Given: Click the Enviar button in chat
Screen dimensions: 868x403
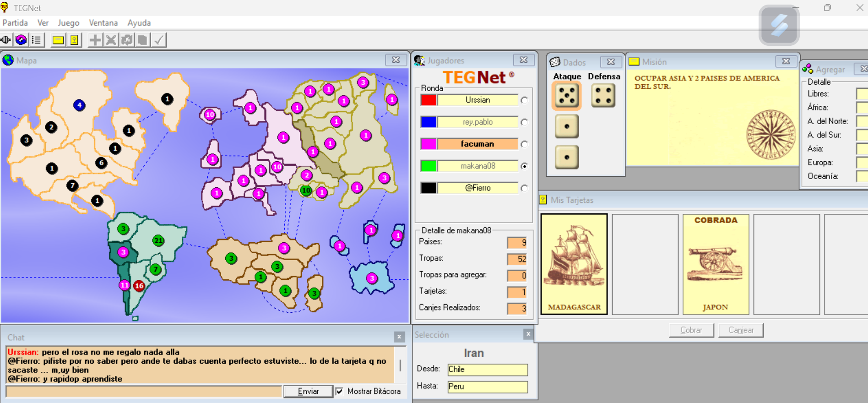Looking at the screenshot, I should 308,391.
